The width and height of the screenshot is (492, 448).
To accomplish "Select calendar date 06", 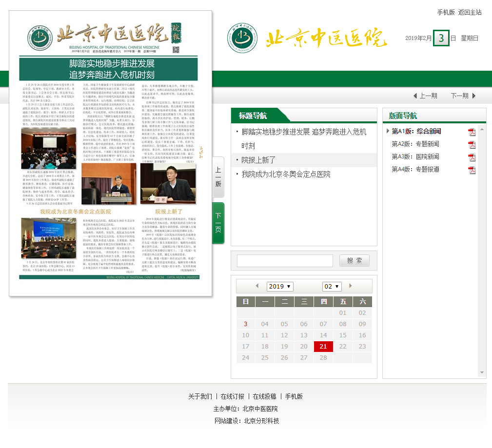I will (x=304, y=324).
